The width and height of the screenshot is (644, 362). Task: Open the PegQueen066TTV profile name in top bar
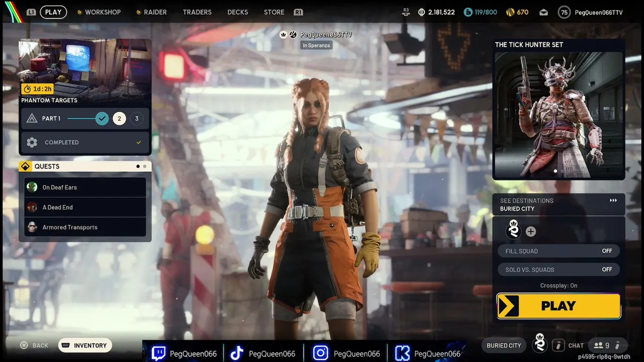[x=599, y=13]
